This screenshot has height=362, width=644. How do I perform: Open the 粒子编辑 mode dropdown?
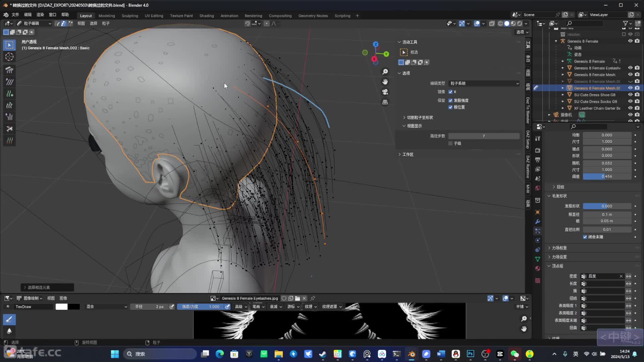click(x=34, y=23)
